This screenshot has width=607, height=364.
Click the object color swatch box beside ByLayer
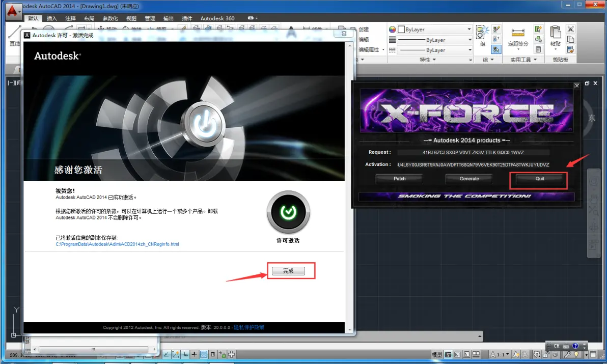pyautogui.click(x=401, y=30)
